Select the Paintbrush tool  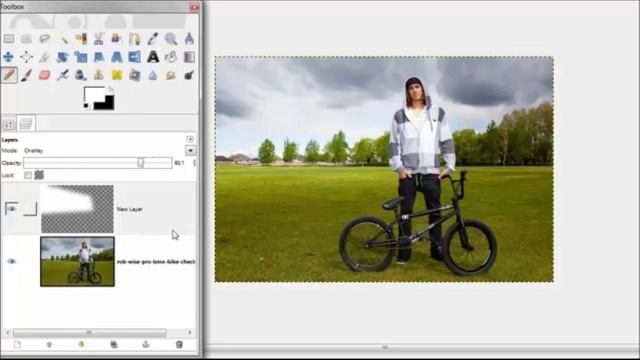pos(27,75)
